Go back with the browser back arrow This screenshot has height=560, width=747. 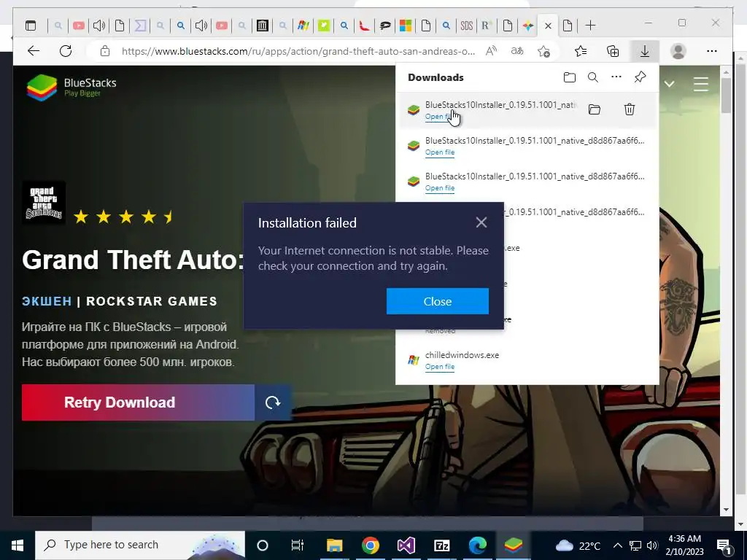pyautogui.click(x=34, y=51)
